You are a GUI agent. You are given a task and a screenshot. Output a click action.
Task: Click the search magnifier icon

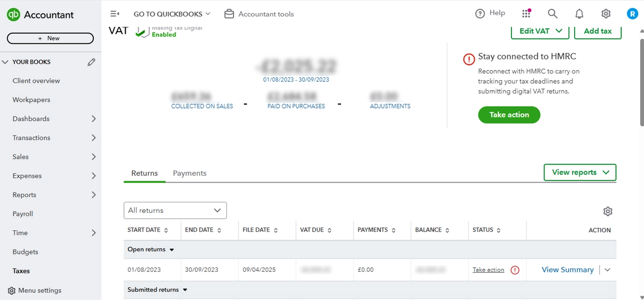tap(552, 14)
